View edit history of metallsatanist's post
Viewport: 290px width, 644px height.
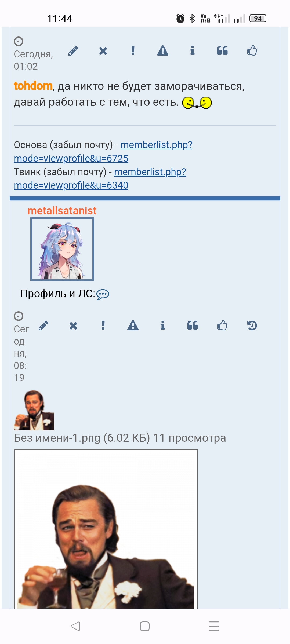[x=252, y=325]
